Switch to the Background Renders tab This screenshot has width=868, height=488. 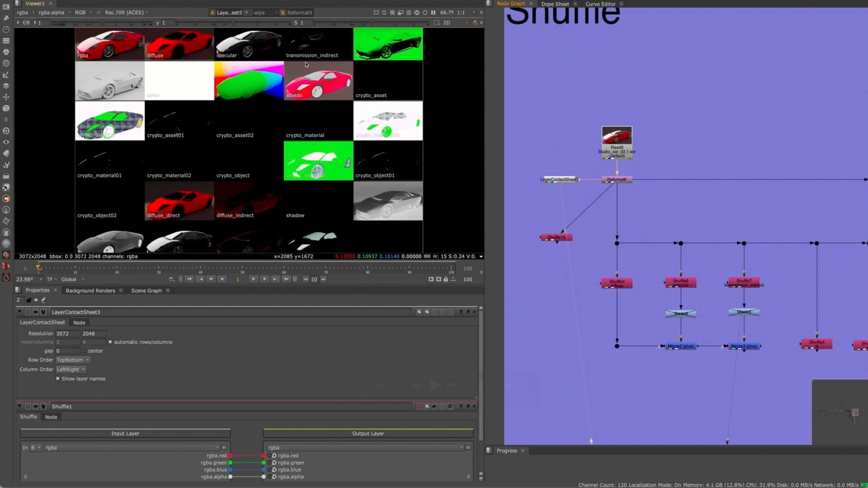pyautogui.click(x=90, y=291)
